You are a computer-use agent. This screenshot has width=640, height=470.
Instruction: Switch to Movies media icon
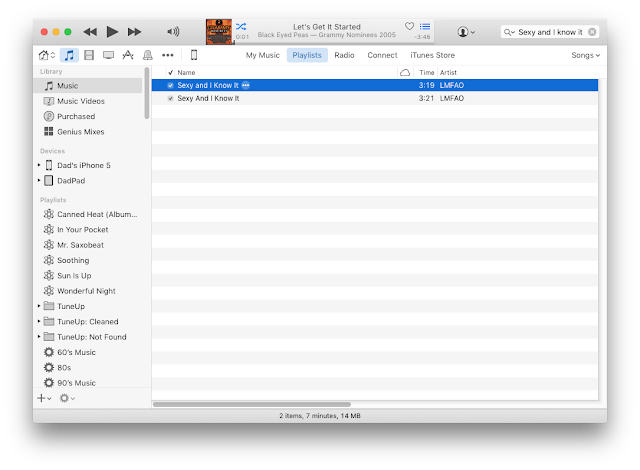(89, 55)
